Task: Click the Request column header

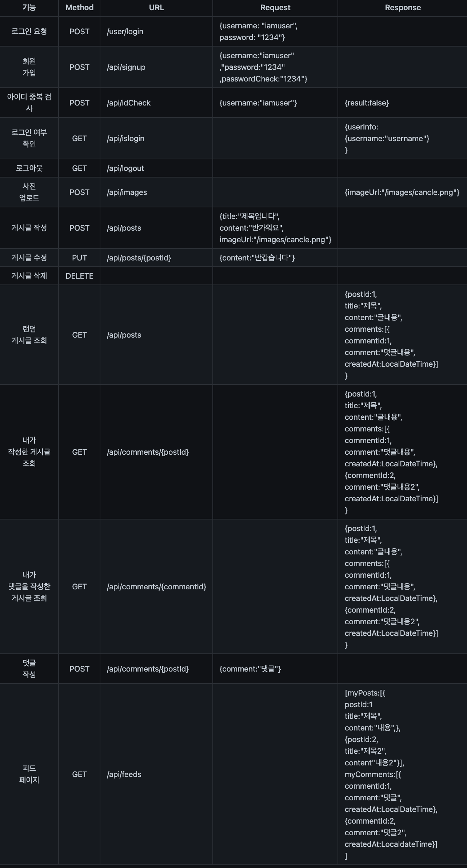Action: point(275,8)
